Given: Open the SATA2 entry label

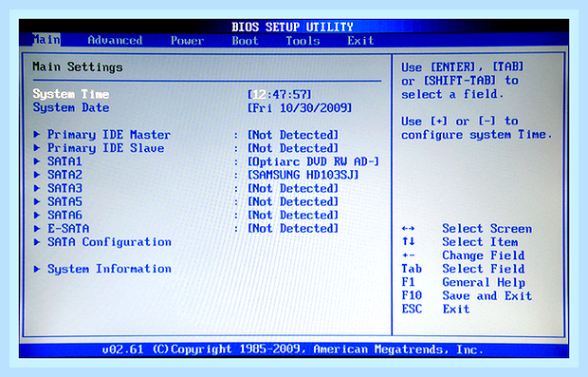Looking at the screenshot, I should coord(64,175).
